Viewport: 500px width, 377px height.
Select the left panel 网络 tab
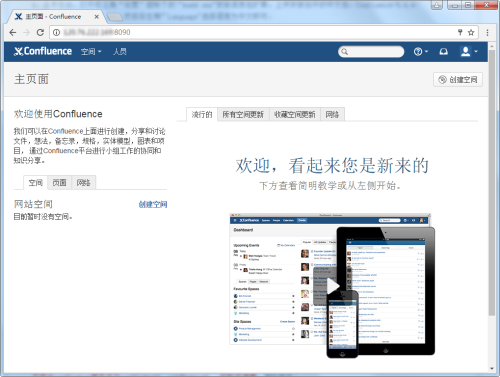[83, 183]
